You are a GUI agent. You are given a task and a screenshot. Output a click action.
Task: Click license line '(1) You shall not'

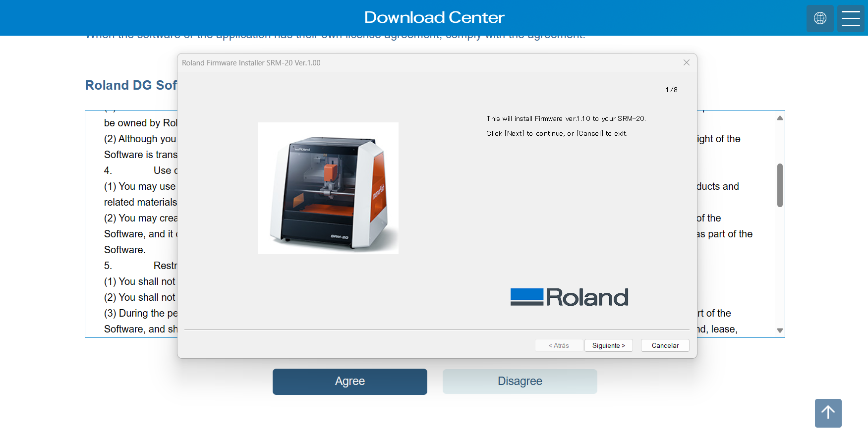tap(140, 281)
